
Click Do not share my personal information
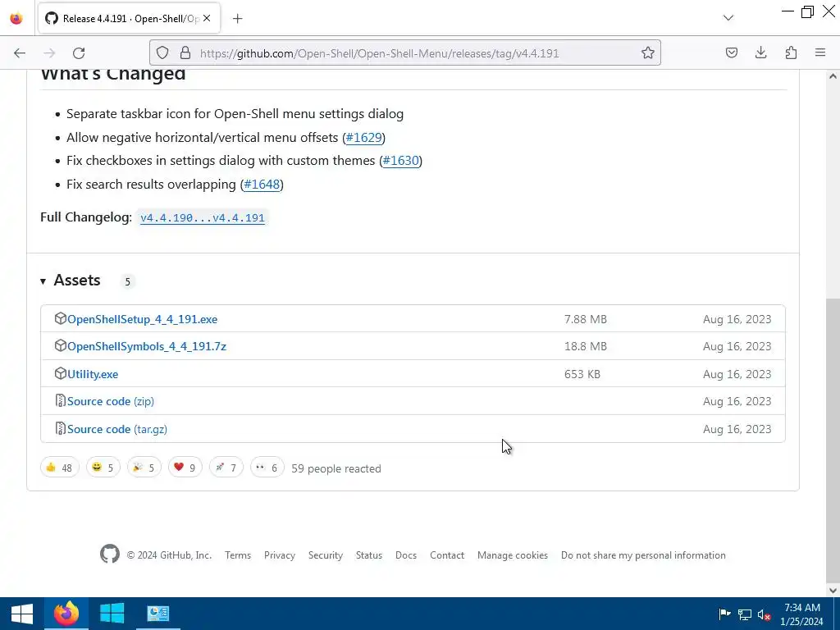[x=643, y=555]
